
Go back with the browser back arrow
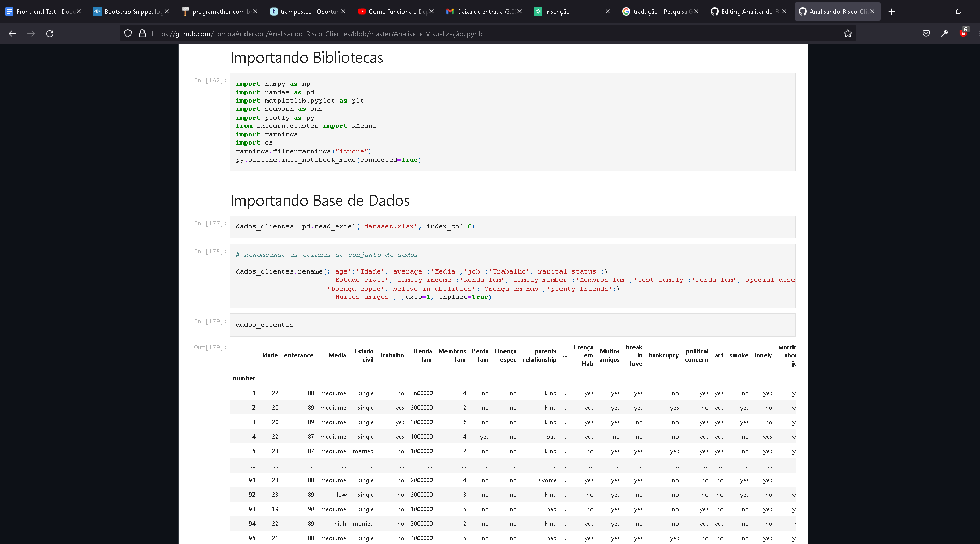(x=12, y=34)
